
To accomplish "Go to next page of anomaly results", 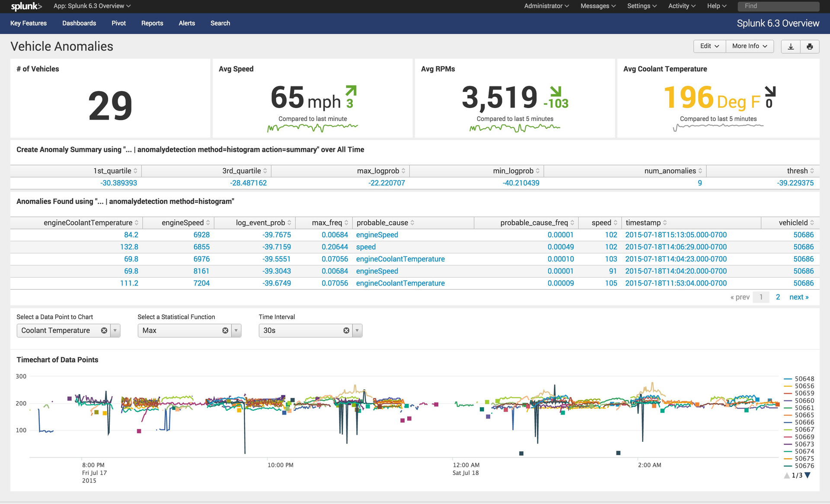I will (x=798, y=297).
